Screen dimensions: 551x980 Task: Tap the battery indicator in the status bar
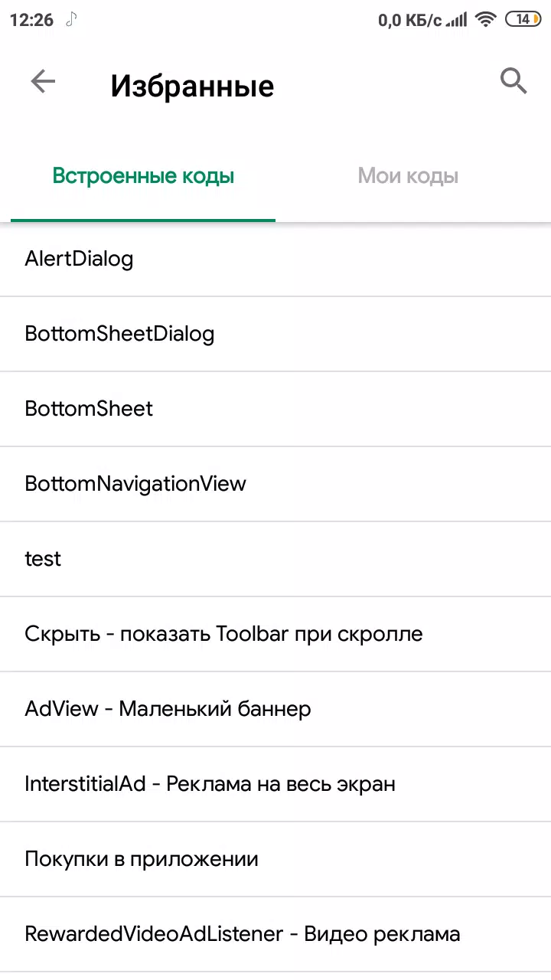pos(524,20)
